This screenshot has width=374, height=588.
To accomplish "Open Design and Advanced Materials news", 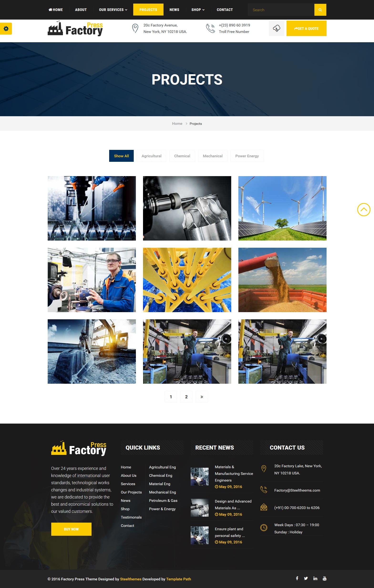I will pos(233,504).
